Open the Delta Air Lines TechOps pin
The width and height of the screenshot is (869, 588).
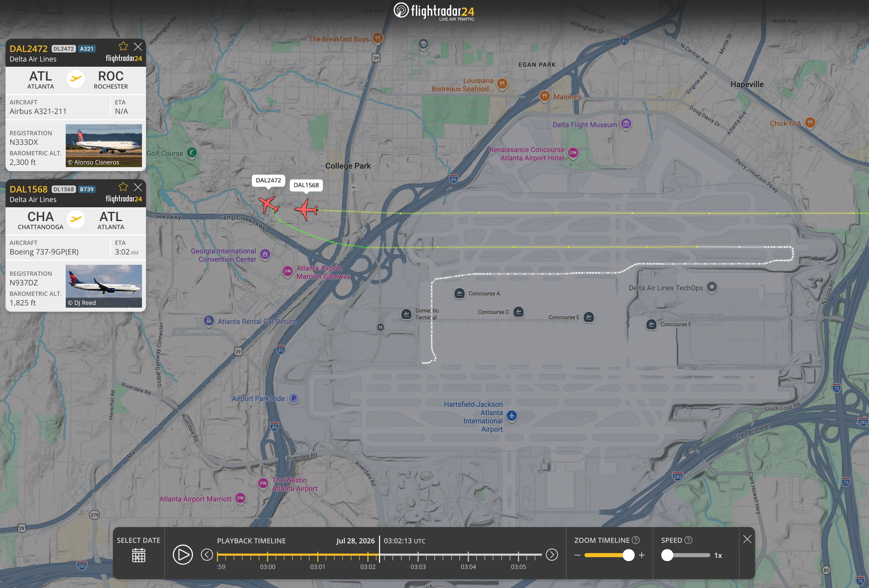pyautogui.click(x=712, y=287)
